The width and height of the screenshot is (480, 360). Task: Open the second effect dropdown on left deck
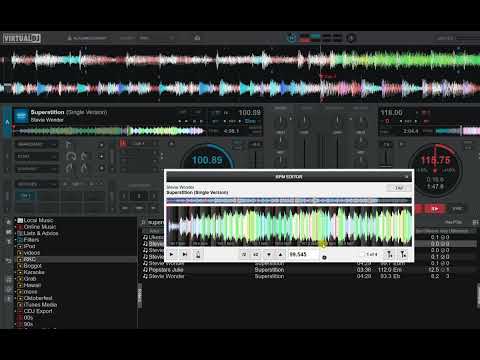click(37, 157)
